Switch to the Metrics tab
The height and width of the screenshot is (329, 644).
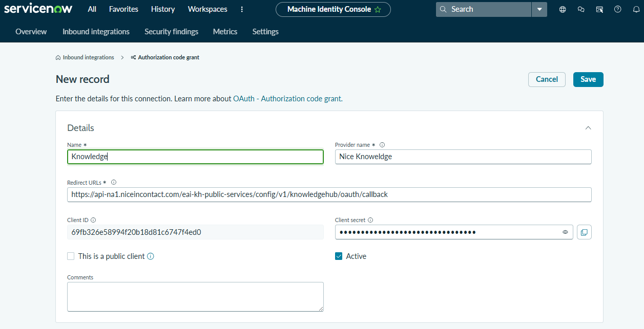coord(225,32)
